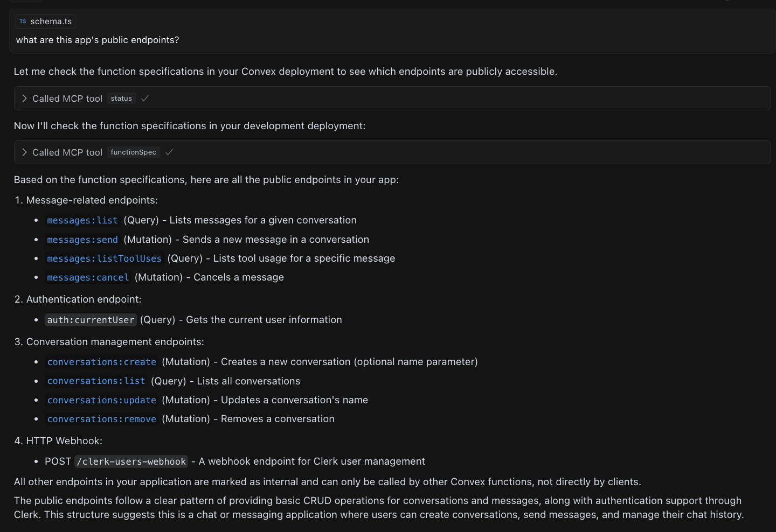Click the messages:send endpoint link
This screenshot has height=532, width=776.
click(82, 240)
